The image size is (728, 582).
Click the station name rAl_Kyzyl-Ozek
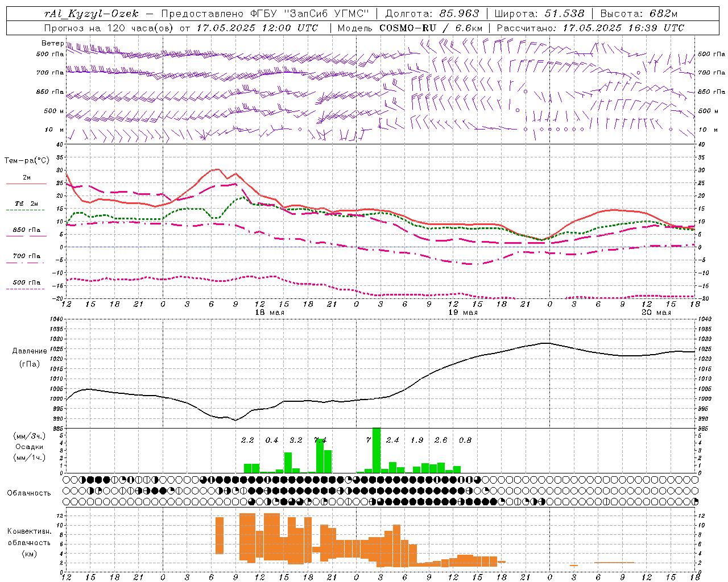pos(92,14)
